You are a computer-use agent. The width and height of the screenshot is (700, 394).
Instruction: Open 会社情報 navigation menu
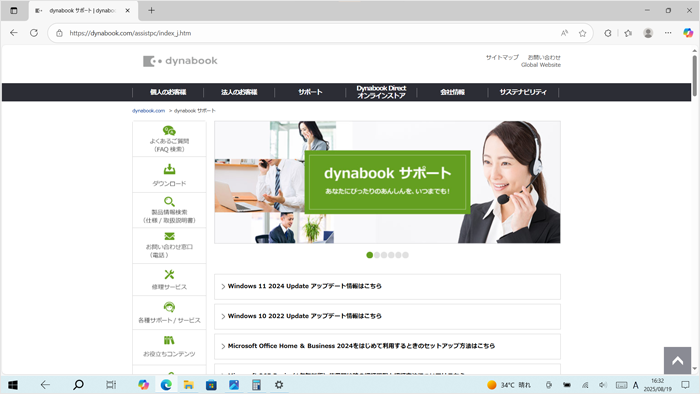click(x=452, y=92)
